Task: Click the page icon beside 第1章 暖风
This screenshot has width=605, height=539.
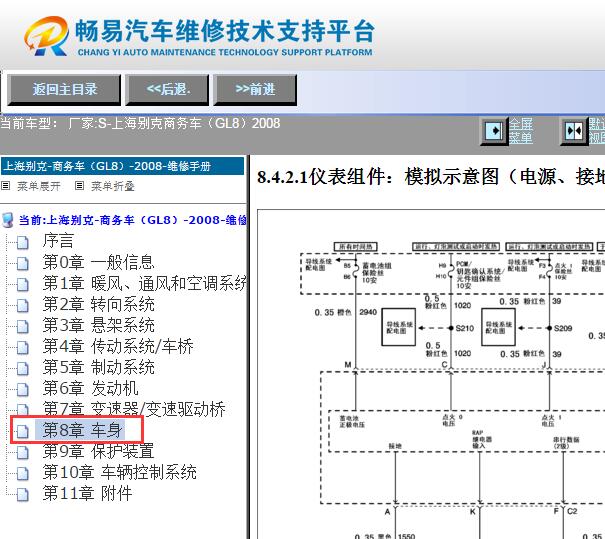Action: 23,285
